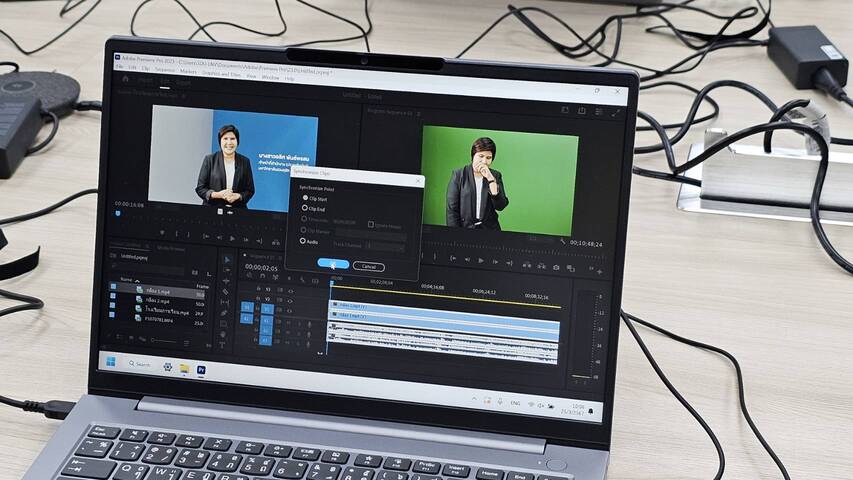
Task: Select the Clip End radio button
Action: coord(305,208)
